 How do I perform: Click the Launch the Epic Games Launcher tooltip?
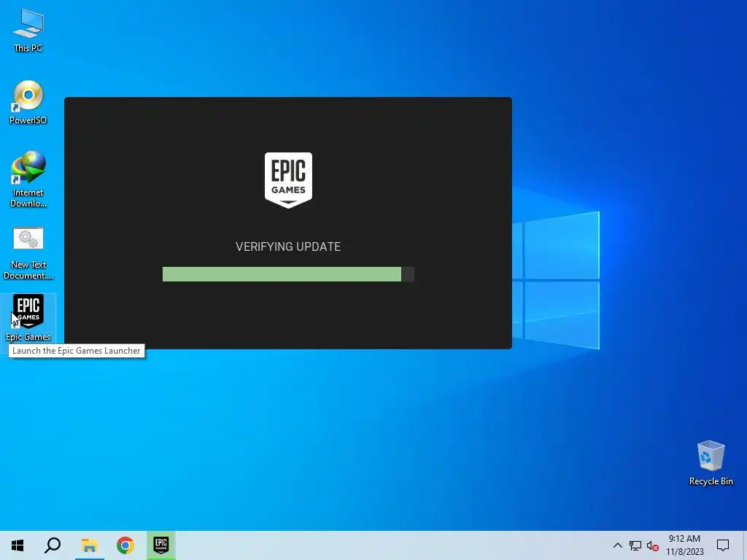76,351
